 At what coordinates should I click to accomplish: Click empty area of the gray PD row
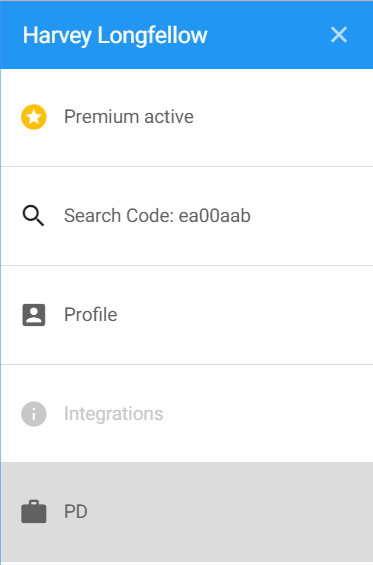[231, 512]
